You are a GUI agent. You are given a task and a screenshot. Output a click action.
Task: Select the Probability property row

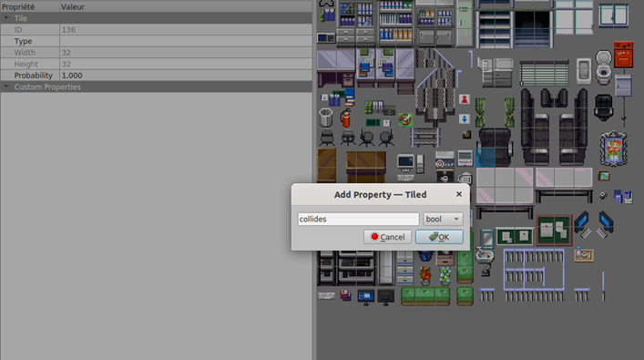point(157,76)
